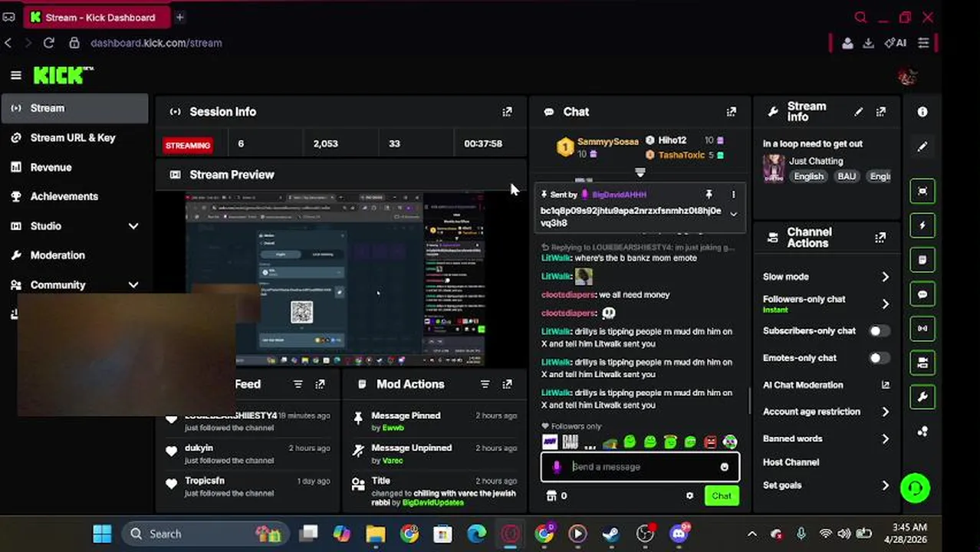
Task: Click the video camera widget icon
Action: [922, 363]
